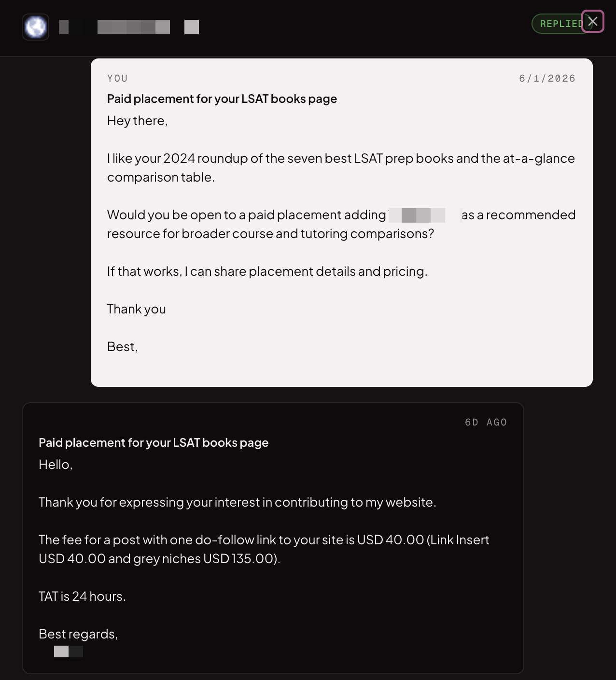
Task: Click the 'TAT is 24 hours.' line
Action: 82,596
